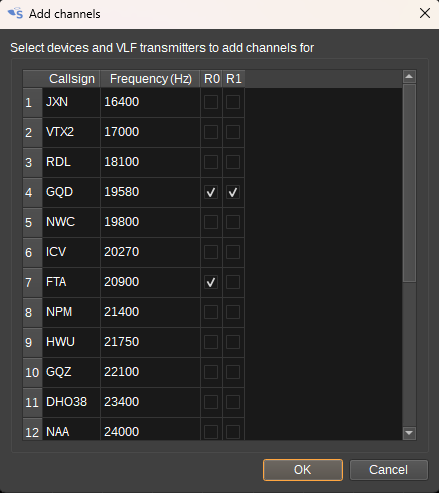This screenshot has height=494, width=439.
Task: Select row header number 6
Action: [x=33, y=252]
